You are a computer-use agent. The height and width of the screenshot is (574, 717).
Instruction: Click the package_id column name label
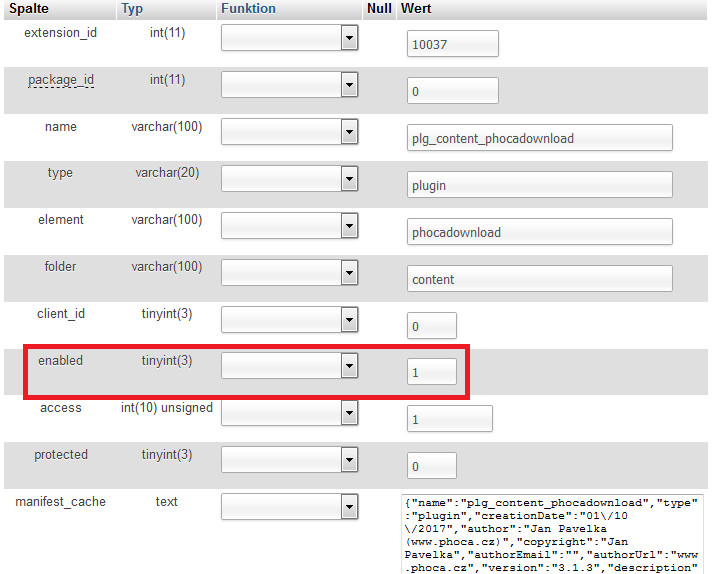[61, 80]
